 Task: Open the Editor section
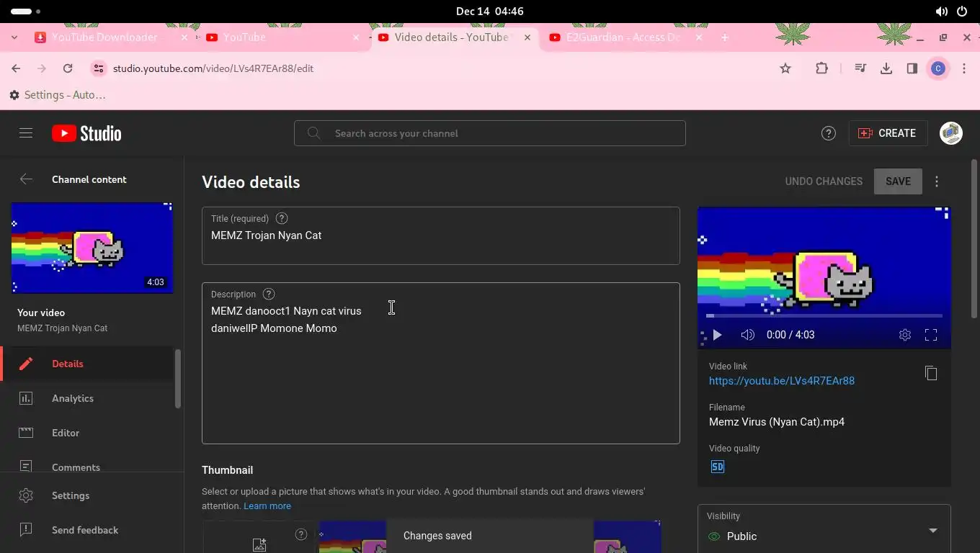(88, 433)
